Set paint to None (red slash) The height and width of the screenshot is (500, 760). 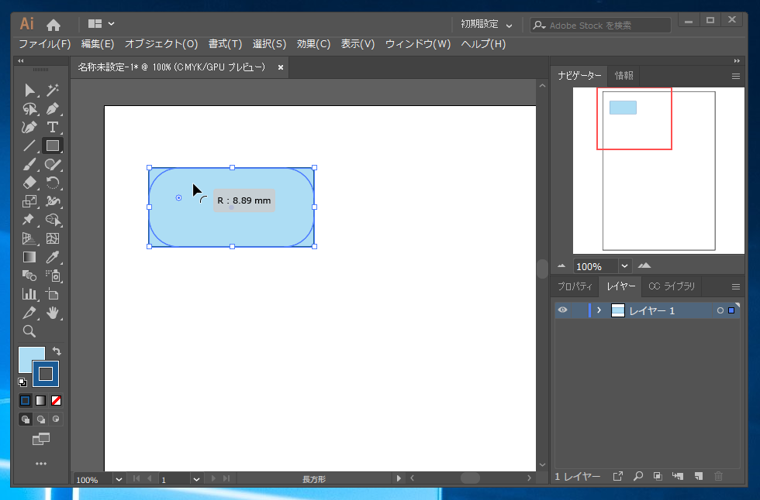point(56,401)
